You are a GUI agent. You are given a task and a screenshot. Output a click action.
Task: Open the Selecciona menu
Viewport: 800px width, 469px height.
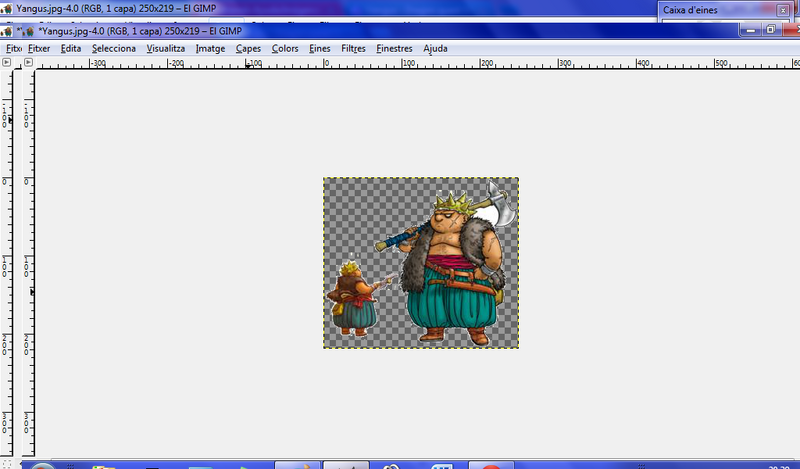113,48
